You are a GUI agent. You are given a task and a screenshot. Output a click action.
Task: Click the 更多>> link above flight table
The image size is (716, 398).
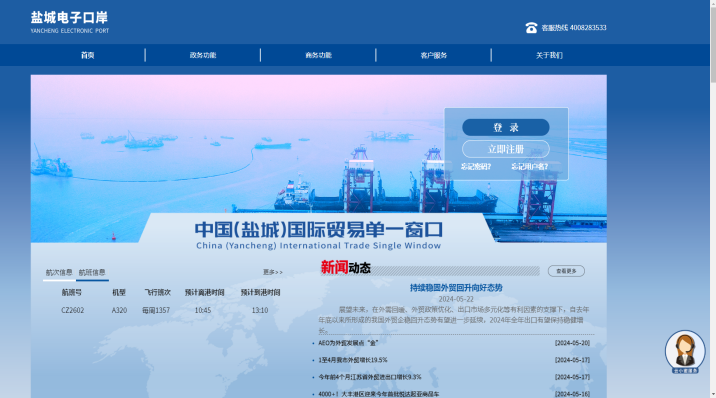click(x=273, y=272)
